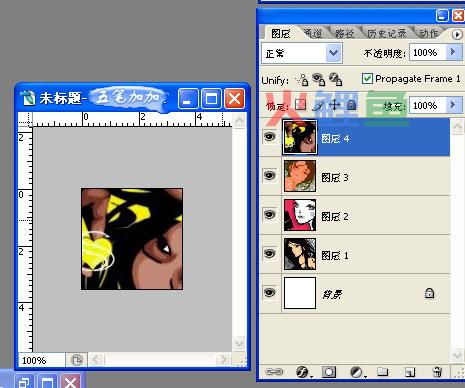This screenshot has width=465, height=388.
Task: Open the layer style (fx) menu
Action: pyautogui.click(x=303, y=372)
